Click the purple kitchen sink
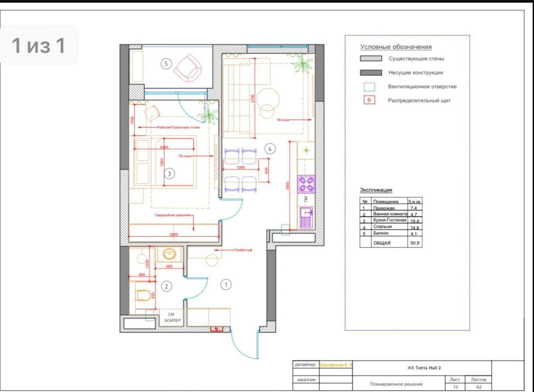 coord(306,217)
